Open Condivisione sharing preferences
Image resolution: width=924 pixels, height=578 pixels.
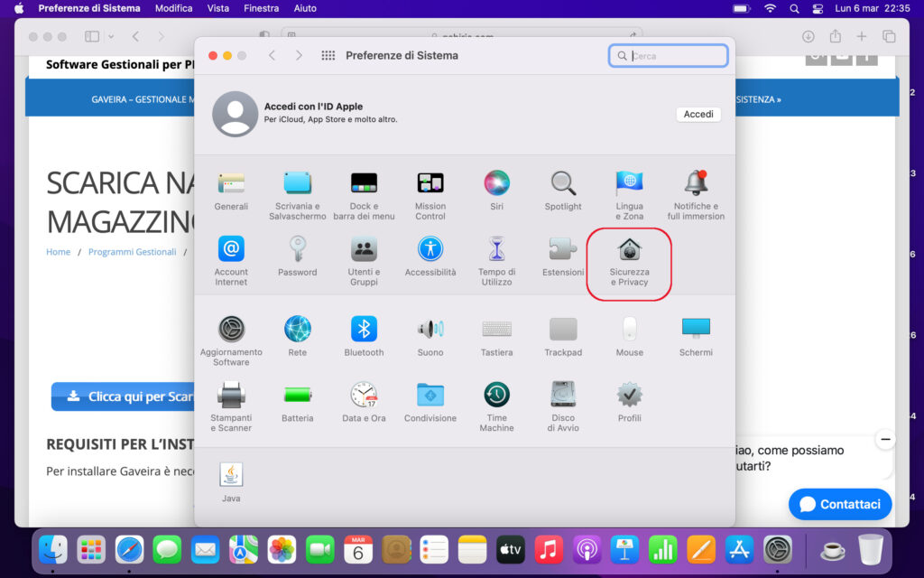[x=430, y=402]
